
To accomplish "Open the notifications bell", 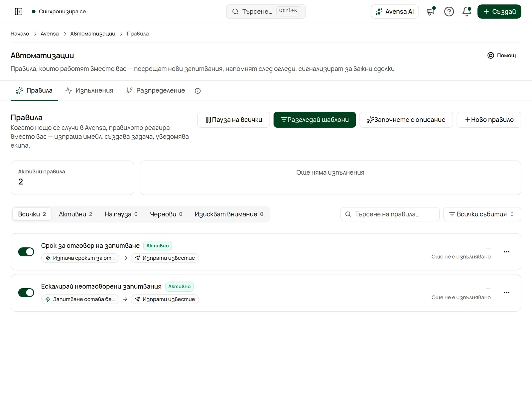I will coord(467,12).
